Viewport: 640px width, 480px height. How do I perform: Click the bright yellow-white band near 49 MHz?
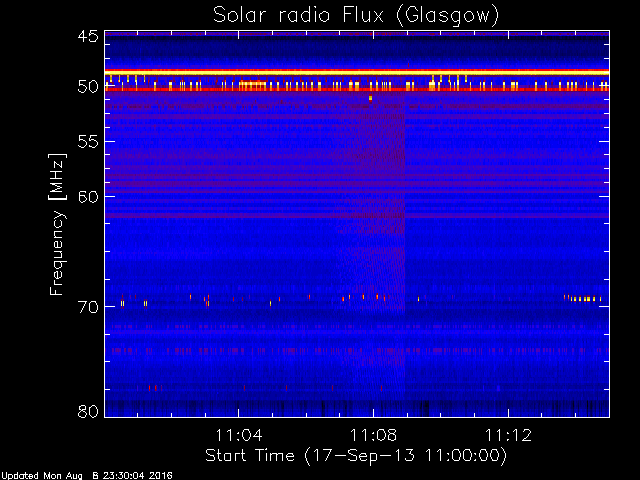click(357, 72)
